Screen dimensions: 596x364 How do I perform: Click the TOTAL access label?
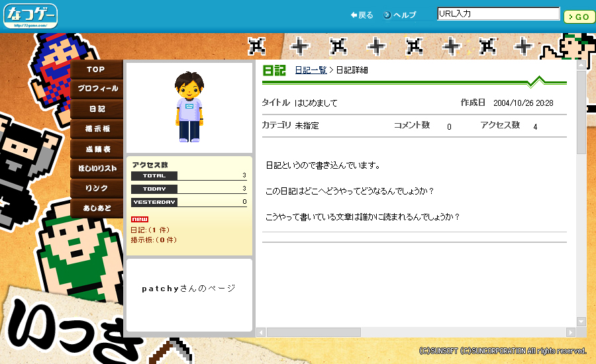pos(154,176)
